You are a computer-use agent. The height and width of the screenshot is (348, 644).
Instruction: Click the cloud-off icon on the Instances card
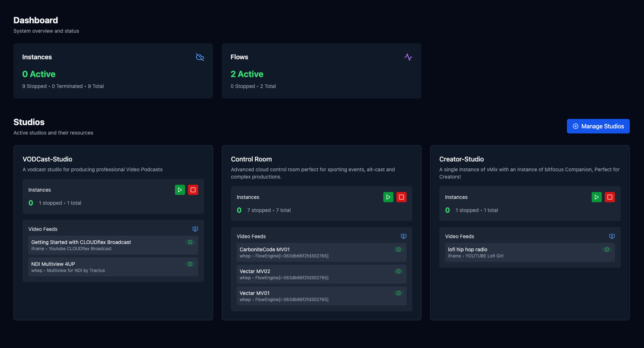coord(200,57)
